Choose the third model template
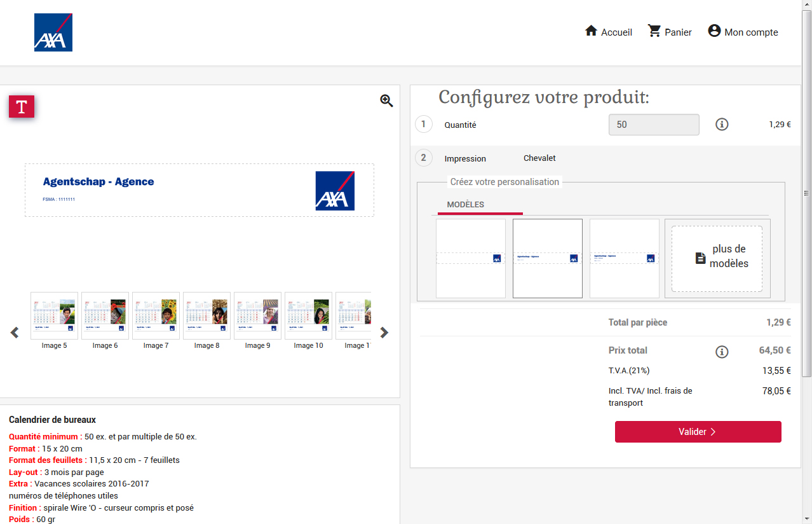Screen dimensions: 812x524 [625, 258]
